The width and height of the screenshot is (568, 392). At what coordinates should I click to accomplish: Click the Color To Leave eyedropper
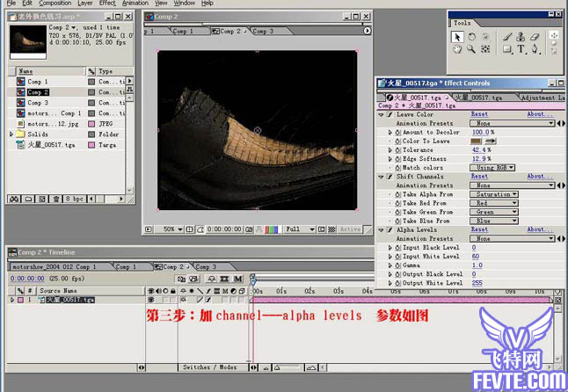tap(491, 142)
